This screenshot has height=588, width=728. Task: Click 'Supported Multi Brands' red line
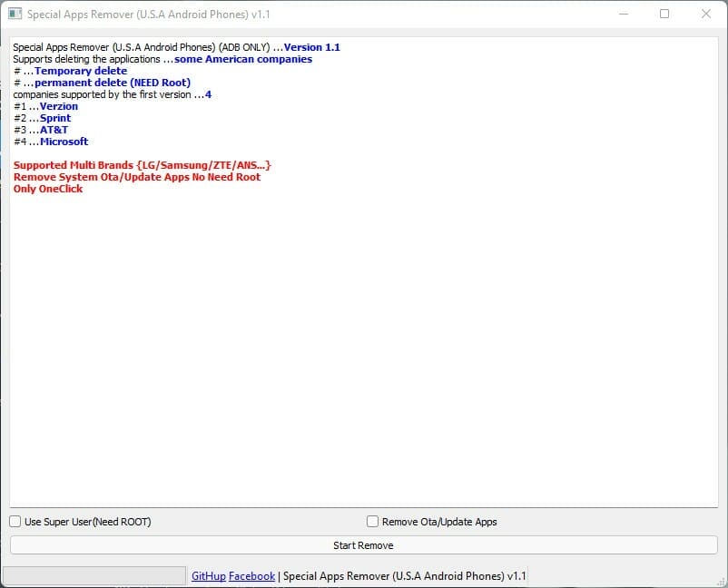coord(143,165)
